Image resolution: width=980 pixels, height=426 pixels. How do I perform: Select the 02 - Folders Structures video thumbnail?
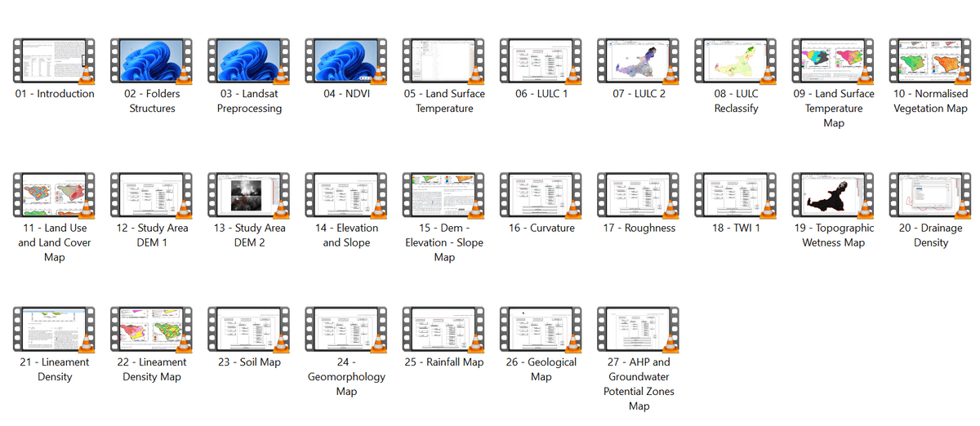tap(152, 61)
